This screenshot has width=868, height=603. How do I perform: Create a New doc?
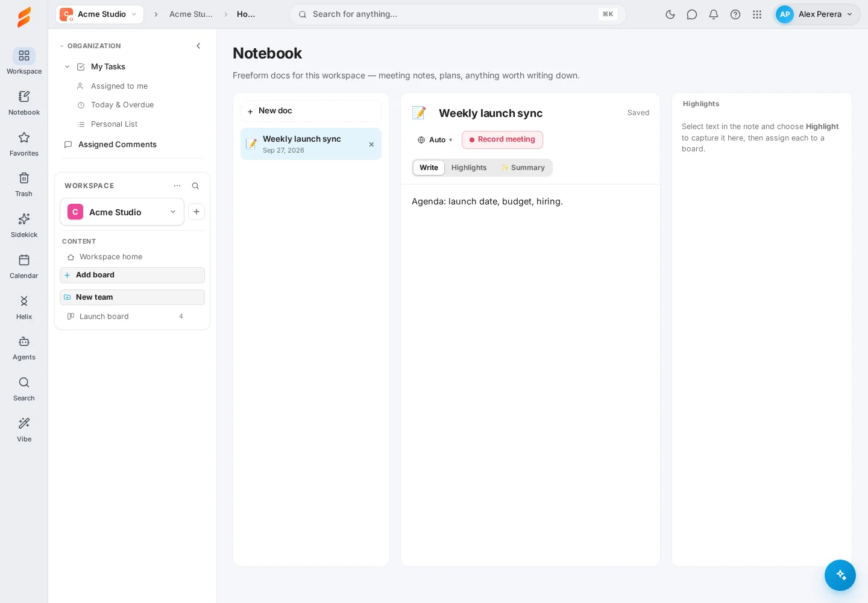pyautogui.click(x=311, y=111)
